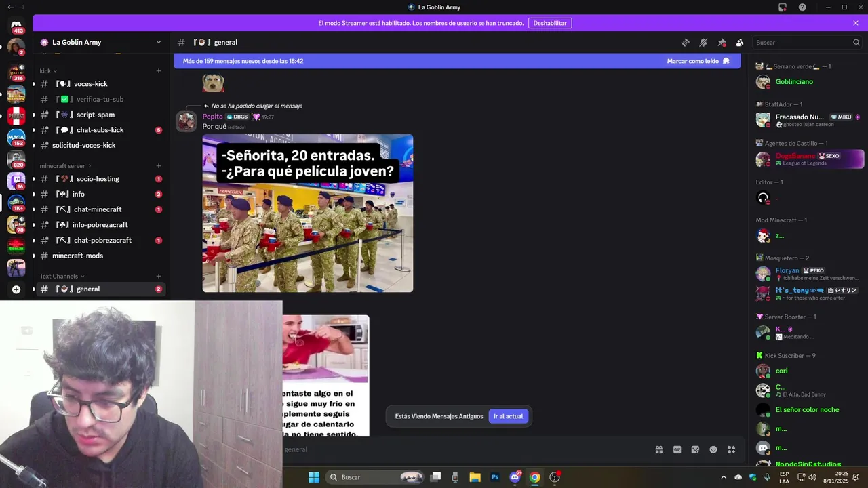Open the help question mark icon
The image size is (868, 488).
point(802,7)
